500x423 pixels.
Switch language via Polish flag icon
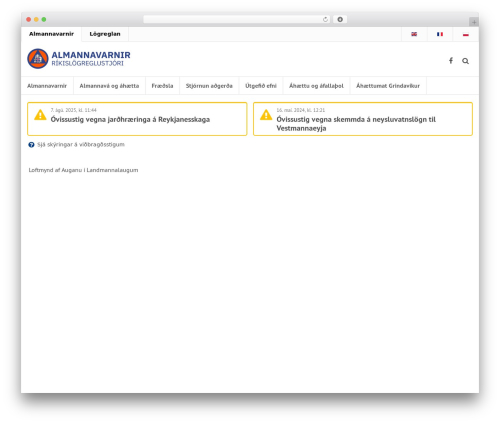pos(466,34)
